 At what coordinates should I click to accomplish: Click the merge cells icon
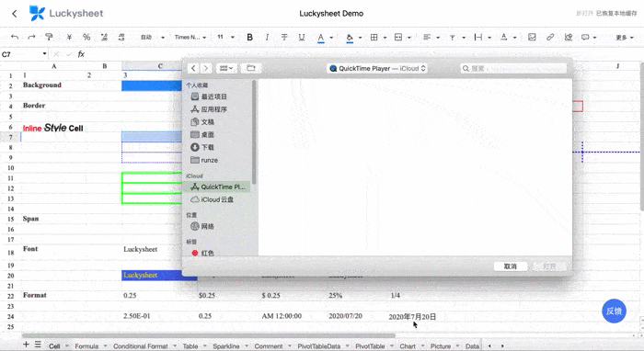point(398,38)
